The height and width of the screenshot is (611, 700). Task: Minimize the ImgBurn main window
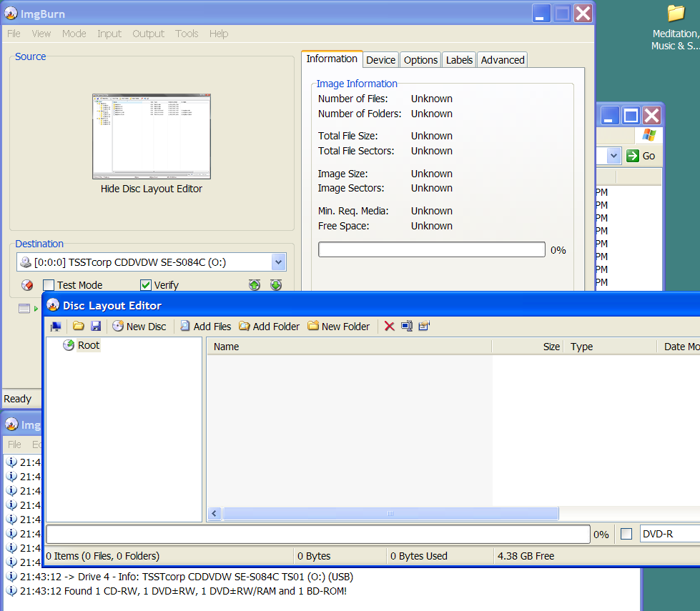pyautogui.click(x=541, y=14)
